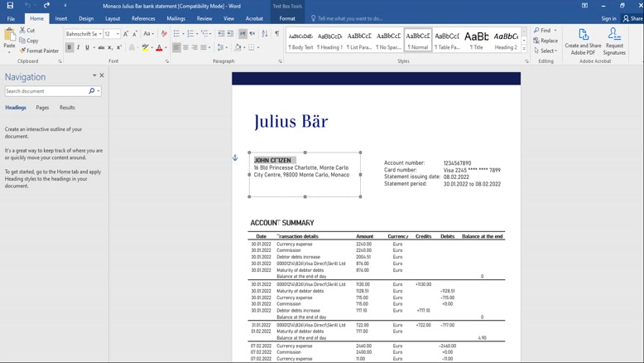Click search magnifier in Navigation pane
Screen dimensions: 644x363
point(92,91)
